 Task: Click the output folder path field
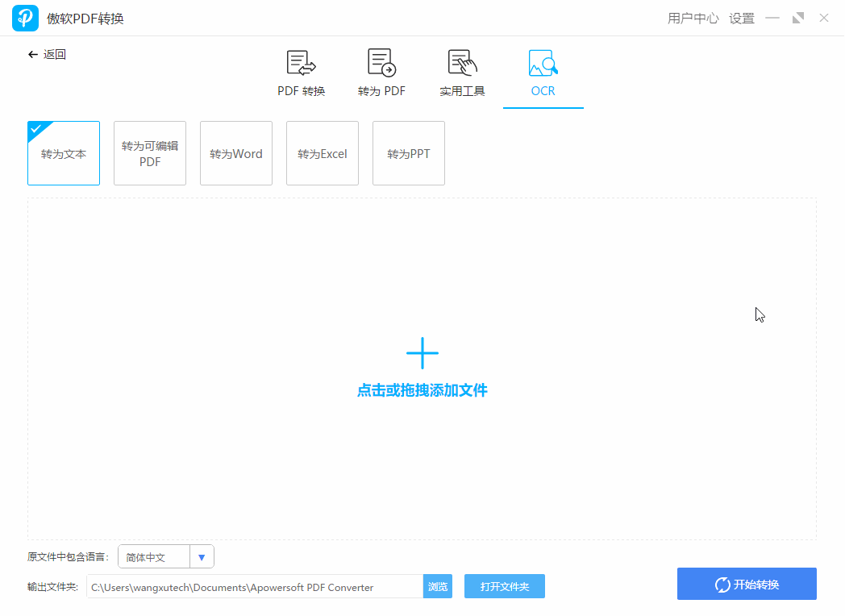click(x=255, y=587)
